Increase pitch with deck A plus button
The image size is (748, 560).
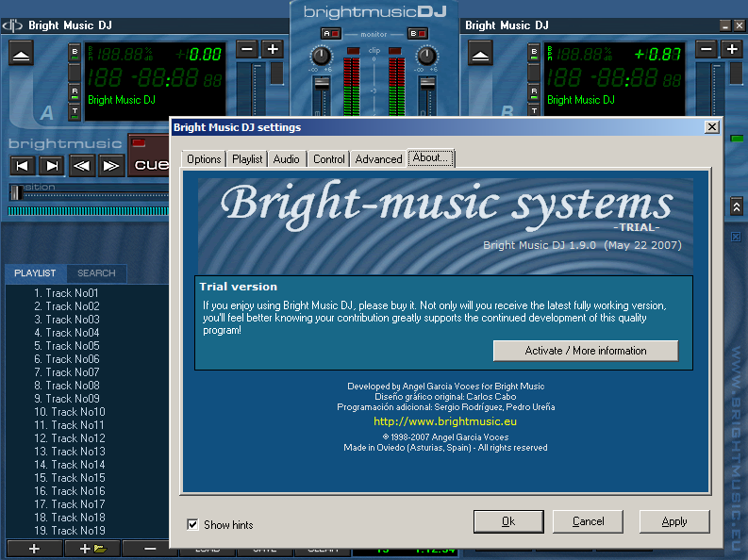pos(273,49)
